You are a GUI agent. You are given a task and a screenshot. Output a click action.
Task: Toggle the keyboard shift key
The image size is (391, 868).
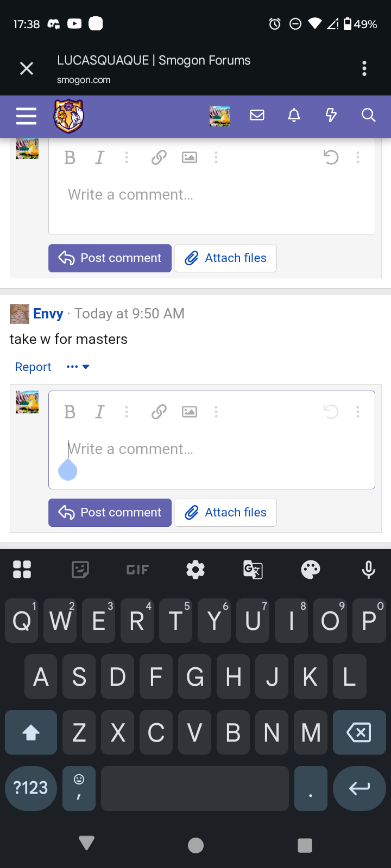(31, 732)
